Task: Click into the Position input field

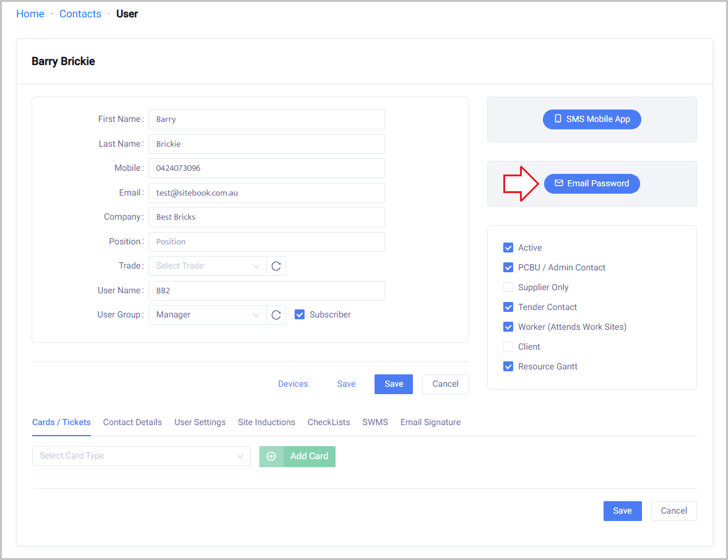Action: [x=266, y=242]
